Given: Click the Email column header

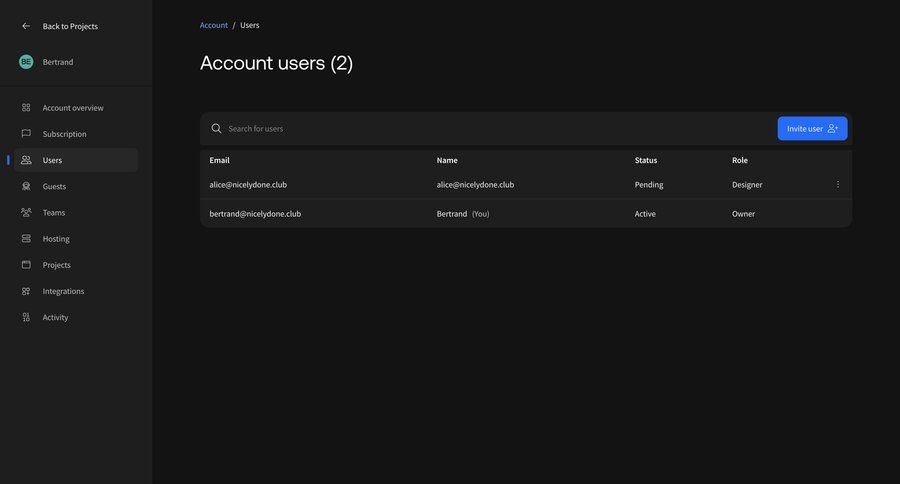Looking at the screenshot, I should click(219, 160).
